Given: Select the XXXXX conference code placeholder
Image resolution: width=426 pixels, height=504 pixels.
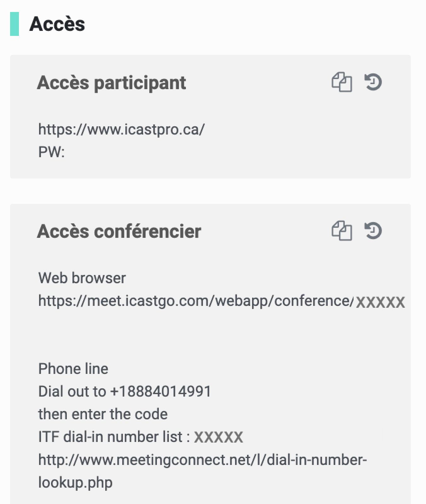Looking at the screenshot, I should click(x=380, y=302).
